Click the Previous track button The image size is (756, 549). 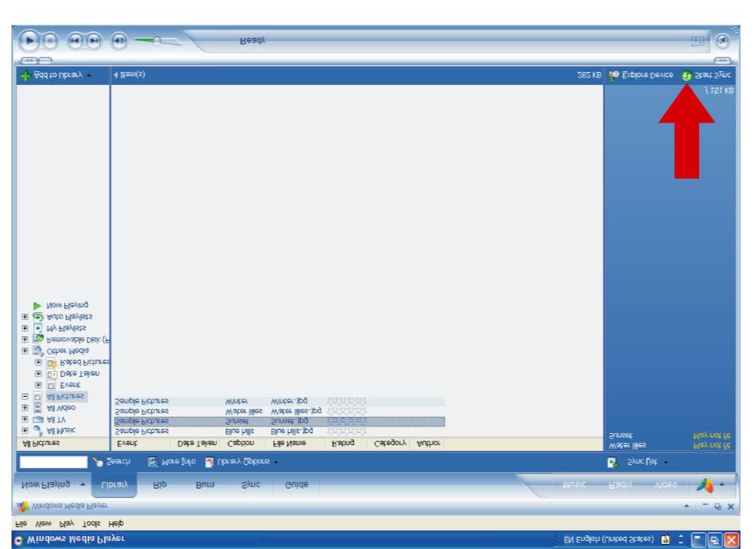click(75, 41)
